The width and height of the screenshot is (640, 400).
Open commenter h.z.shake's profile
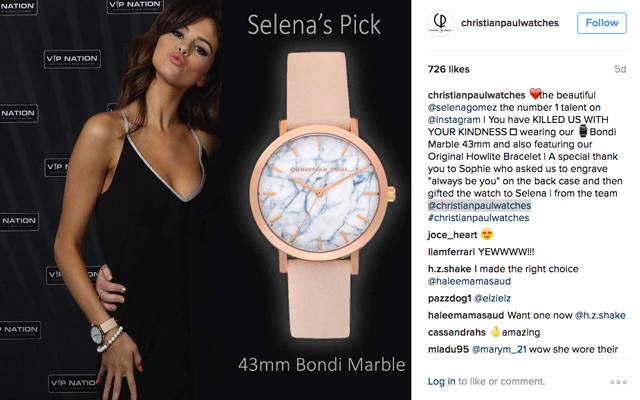pyautogui.click(x=449, y=269)
